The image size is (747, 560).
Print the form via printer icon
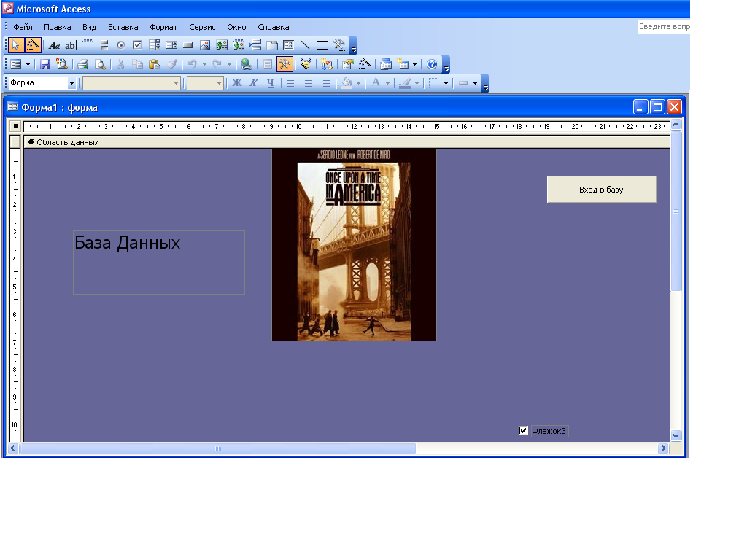pos(83,64)
